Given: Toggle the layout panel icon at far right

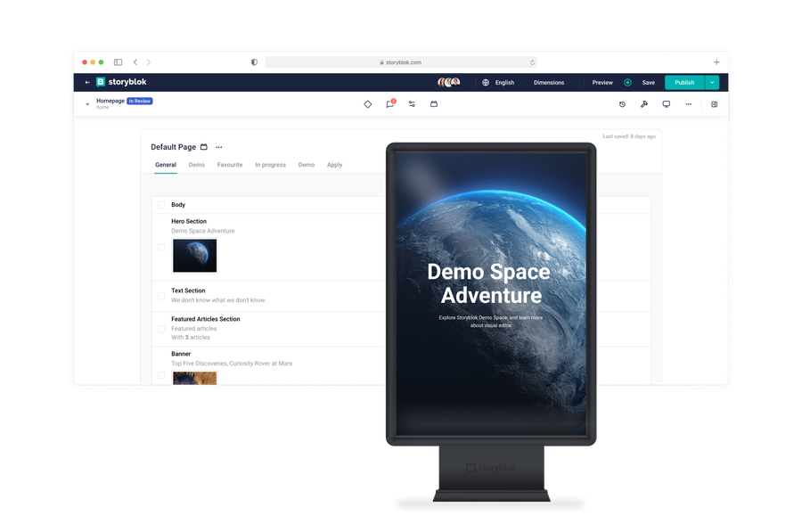Looking at the screenshot, I should [714, 104].
